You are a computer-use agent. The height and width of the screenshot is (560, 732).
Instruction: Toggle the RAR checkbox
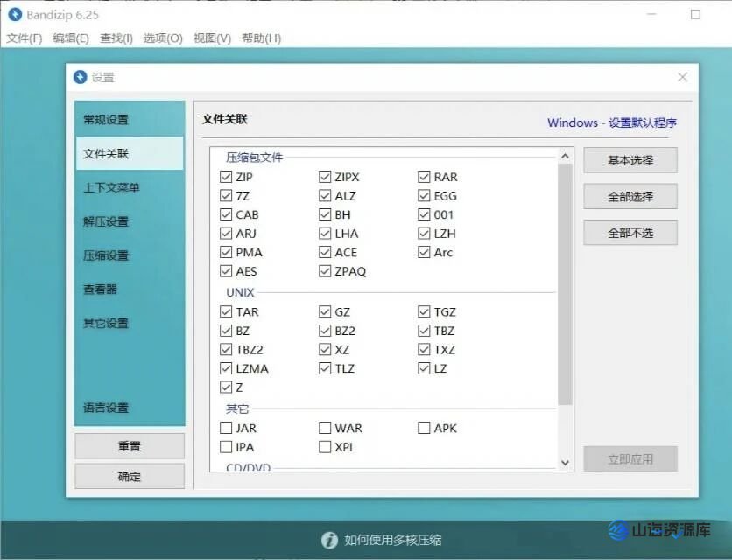[425, 177]
